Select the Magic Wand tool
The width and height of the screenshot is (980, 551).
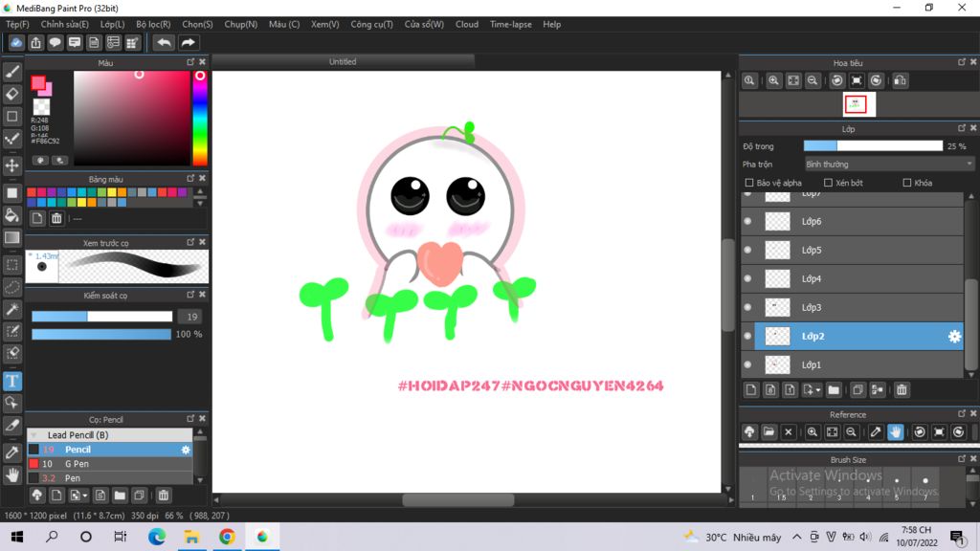pyautogui.click(x=11, y=309)
